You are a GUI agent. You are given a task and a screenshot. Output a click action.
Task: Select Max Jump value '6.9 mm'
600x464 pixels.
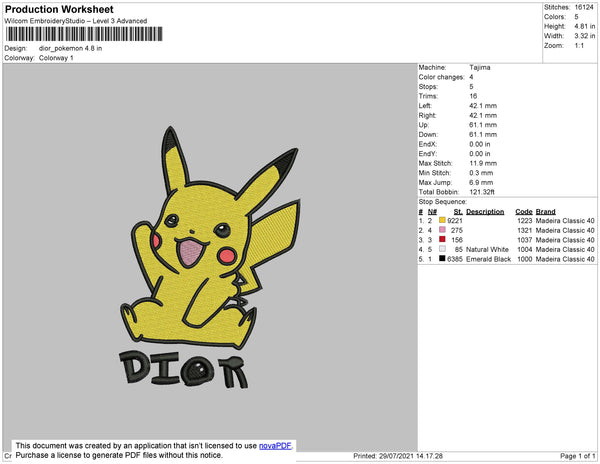pos(481,182)
